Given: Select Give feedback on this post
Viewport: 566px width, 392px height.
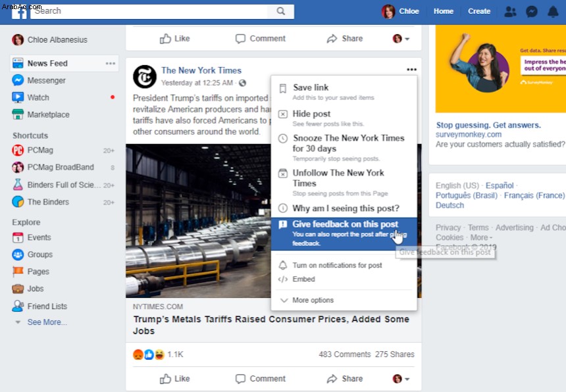Looking at the screenshot, I should tap(344, 233).
